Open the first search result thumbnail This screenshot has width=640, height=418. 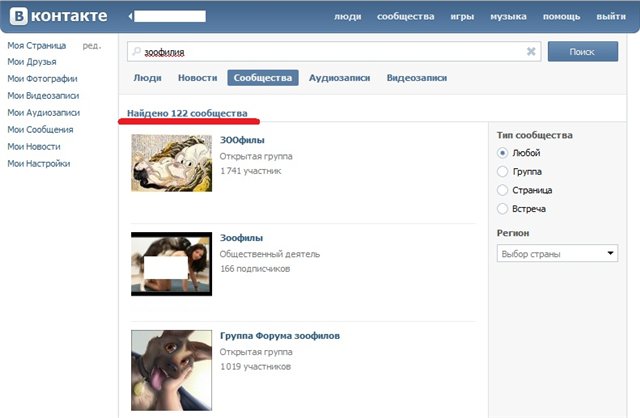171,162
